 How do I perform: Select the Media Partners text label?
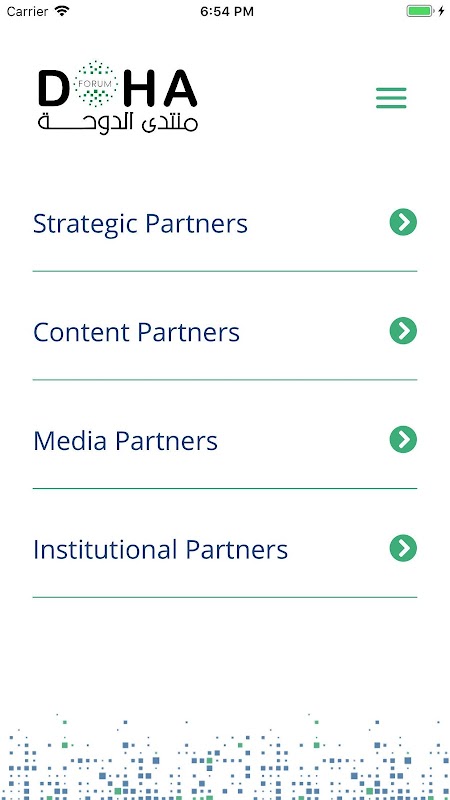[x=126, y=441]
